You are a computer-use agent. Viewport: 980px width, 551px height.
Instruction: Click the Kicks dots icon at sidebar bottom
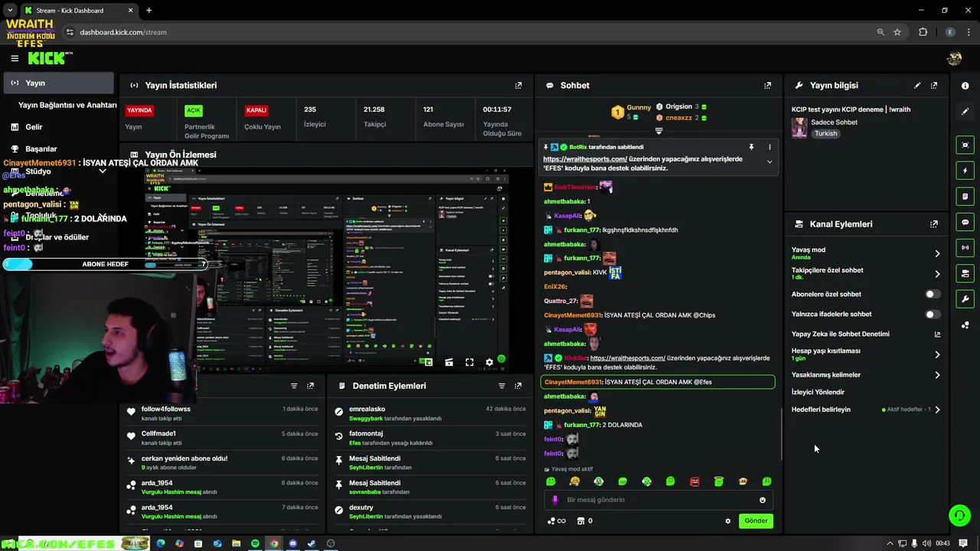(x=965, y=325)
